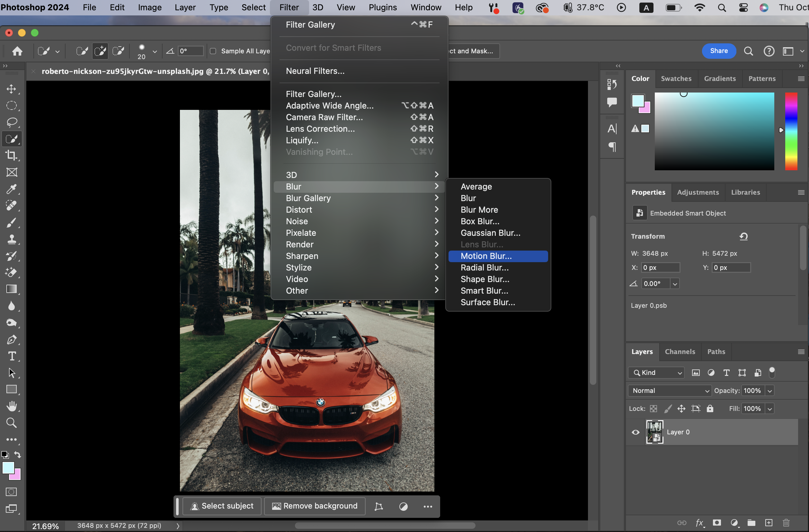Select the Horizontal Type tool

pyautogui.click(x=11, y=356)
